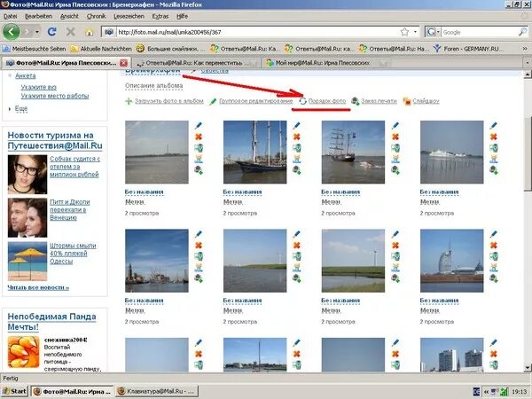The height and width of the screenshot is (399, 532).
Task: Open the Анкета link in sidebar
Action: (25, 75)
